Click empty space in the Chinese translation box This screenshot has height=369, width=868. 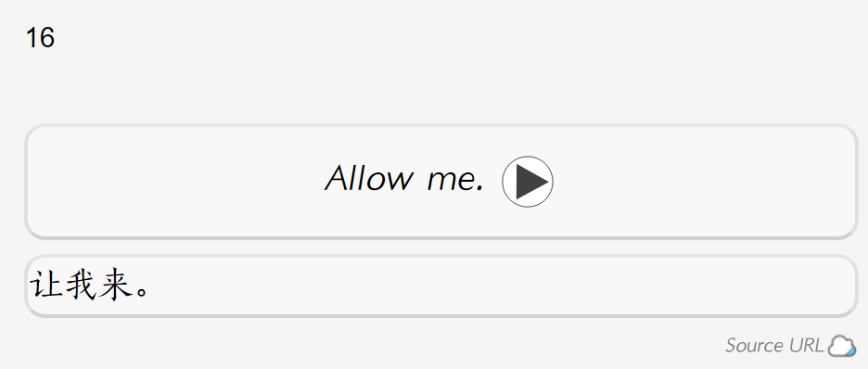(x=498, y=286)
